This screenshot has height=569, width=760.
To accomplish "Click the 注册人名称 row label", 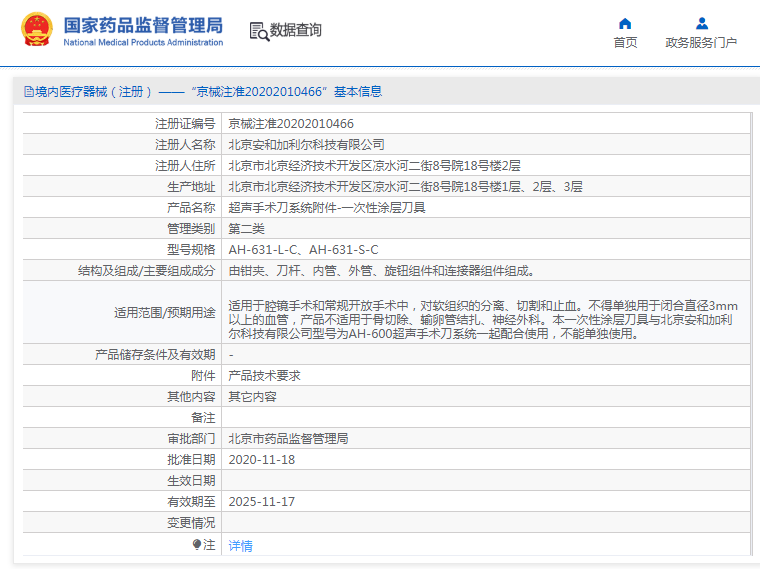I will click(x=185, y=144).
